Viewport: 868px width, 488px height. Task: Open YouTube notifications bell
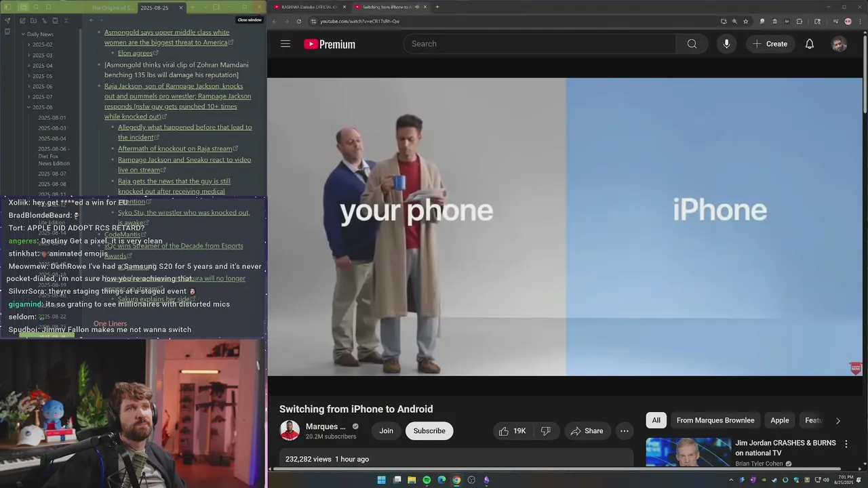[809, 44]
